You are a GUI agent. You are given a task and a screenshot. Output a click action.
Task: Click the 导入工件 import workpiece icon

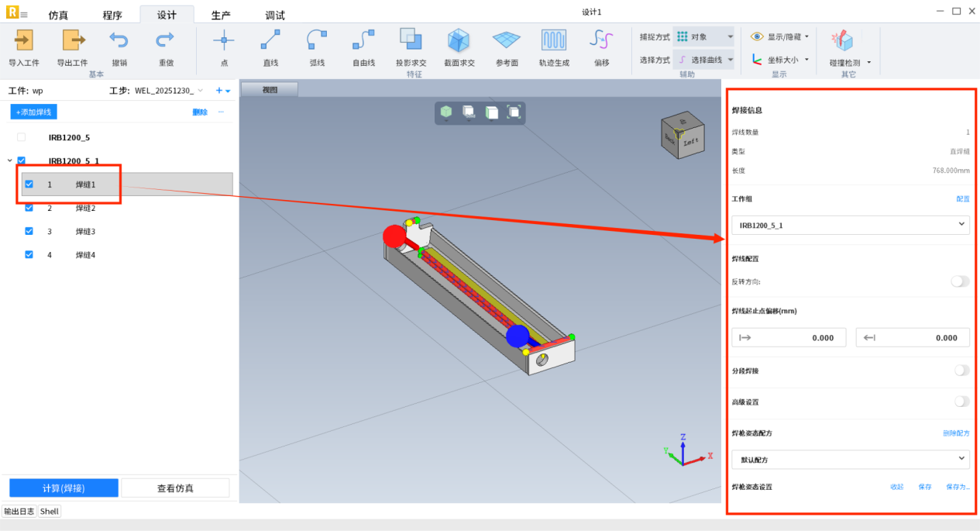tap(24, 40)
